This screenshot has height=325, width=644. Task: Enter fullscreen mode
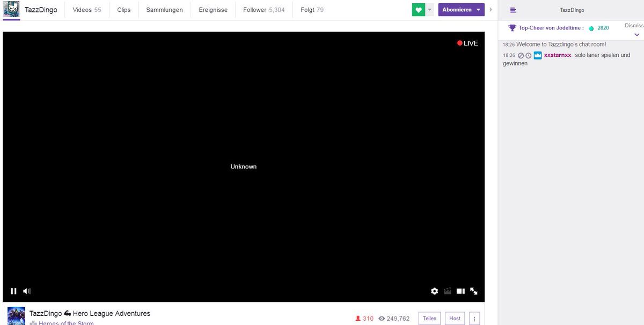[x=474, y=291]
